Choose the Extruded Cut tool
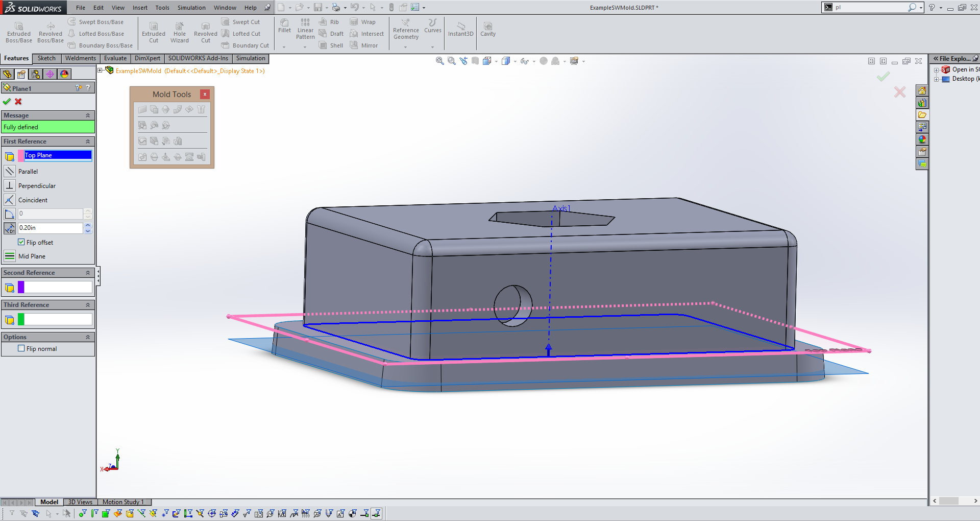The width and height of the screenshot is (980, 521). (x=154, y=32)
